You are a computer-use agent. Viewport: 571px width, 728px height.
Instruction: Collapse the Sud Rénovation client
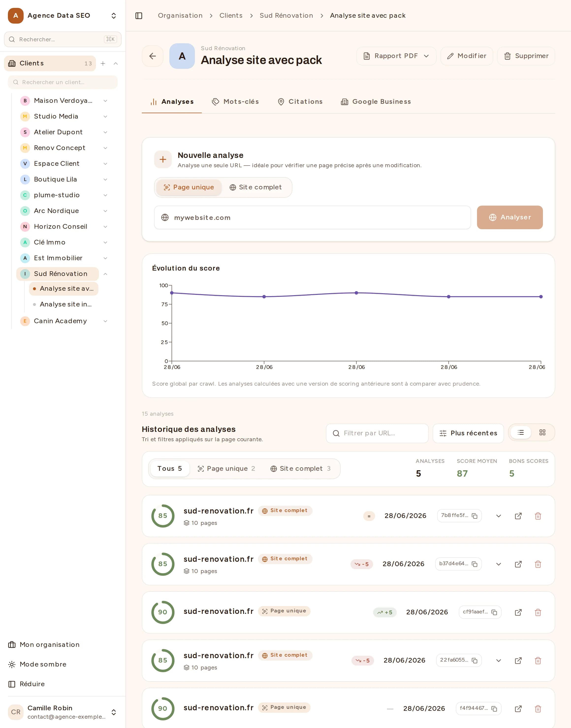click(105, 274)
